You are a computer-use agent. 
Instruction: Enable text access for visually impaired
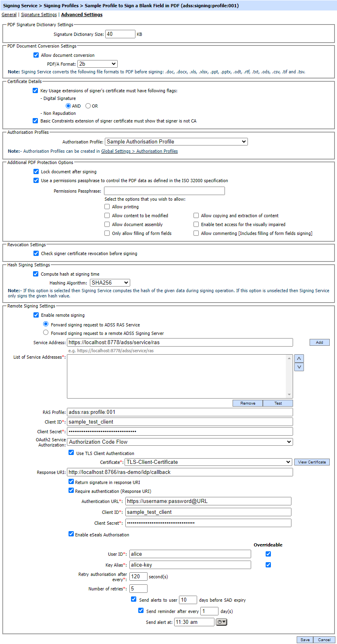tap(196, 224)
